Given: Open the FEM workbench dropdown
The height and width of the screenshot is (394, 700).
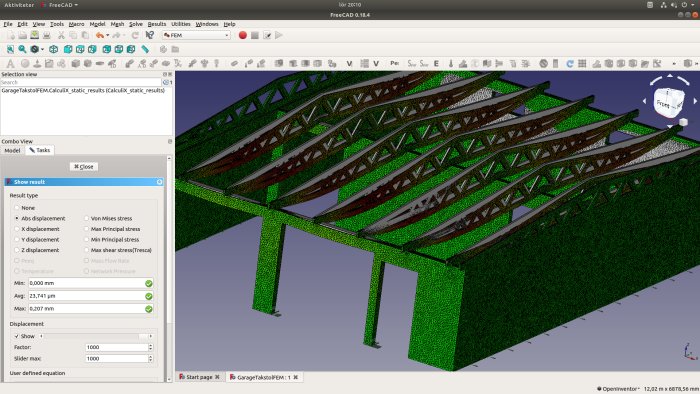Looking at the screenshot, I should tap(196, 35).
